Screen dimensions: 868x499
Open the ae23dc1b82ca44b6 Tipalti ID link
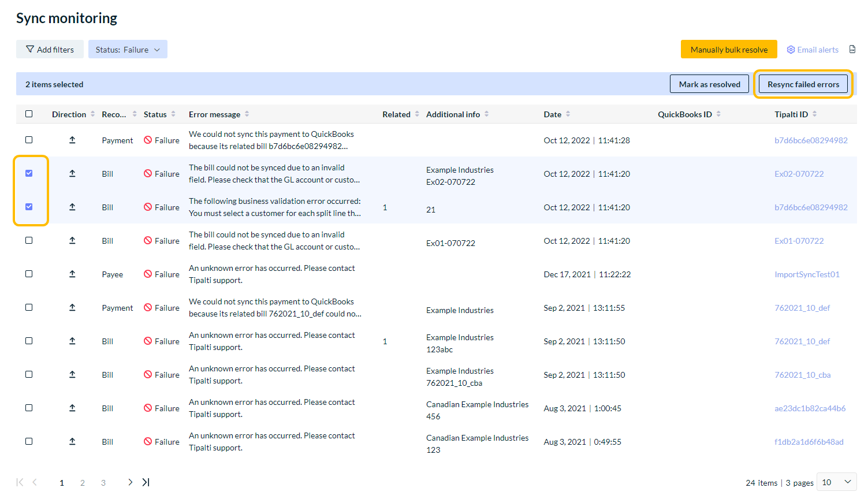(x=810, y=408)
